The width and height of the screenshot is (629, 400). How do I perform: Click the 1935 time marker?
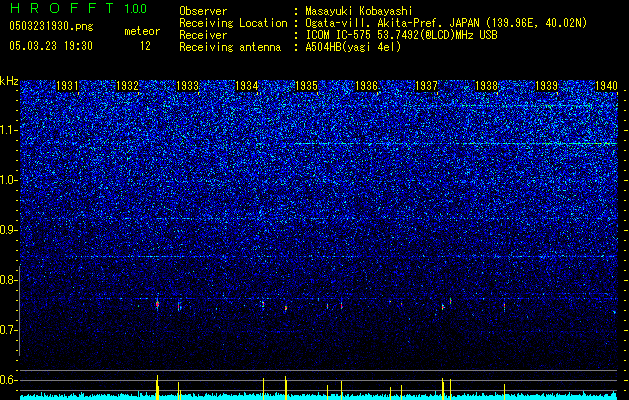[x=306, y=86]
